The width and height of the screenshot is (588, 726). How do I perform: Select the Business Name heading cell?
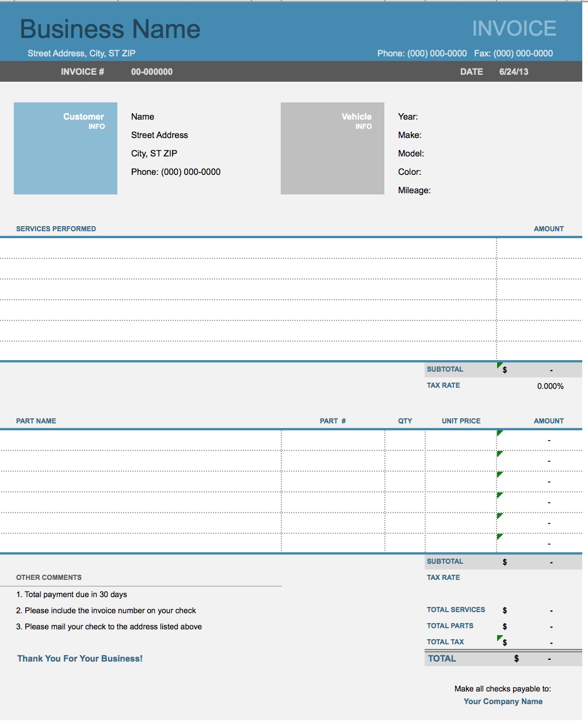click(x=110, y=29)
